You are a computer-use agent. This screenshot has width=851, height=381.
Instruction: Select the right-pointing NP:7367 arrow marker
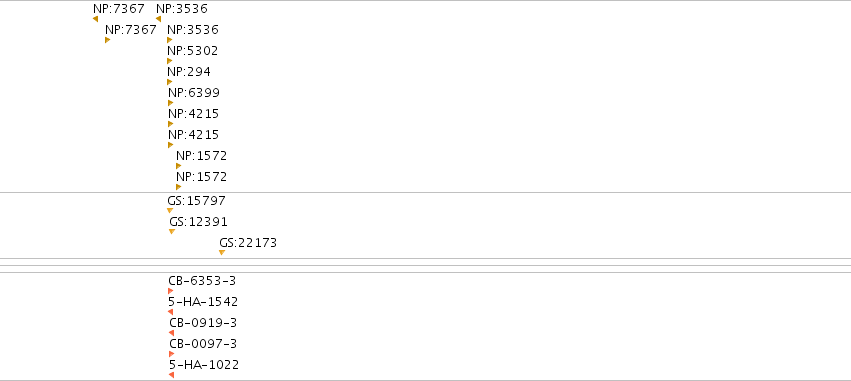[x=107, y=40]
